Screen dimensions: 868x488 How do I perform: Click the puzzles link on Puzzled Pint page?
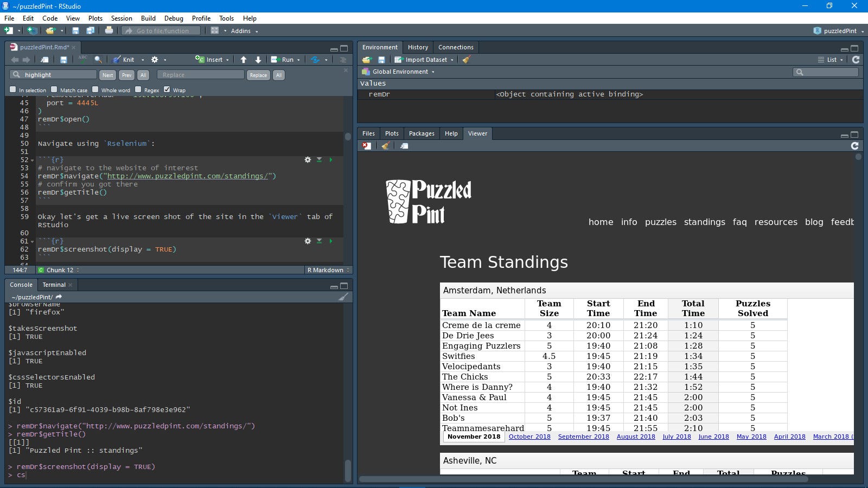pyautogui.click(x=661, y=222)
